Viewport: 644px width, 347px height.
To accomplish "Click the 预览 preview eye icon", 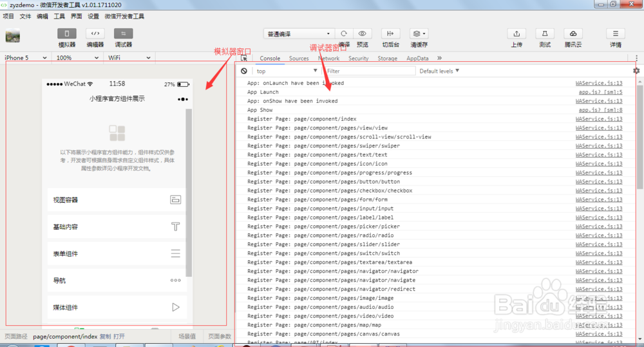I will click(x=362, y=33).
